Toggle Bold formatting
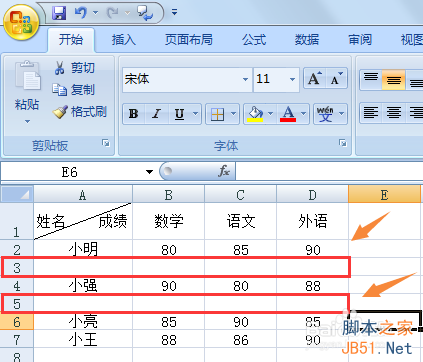This screenshot has width=423, height=362. (x=134, y=114)
